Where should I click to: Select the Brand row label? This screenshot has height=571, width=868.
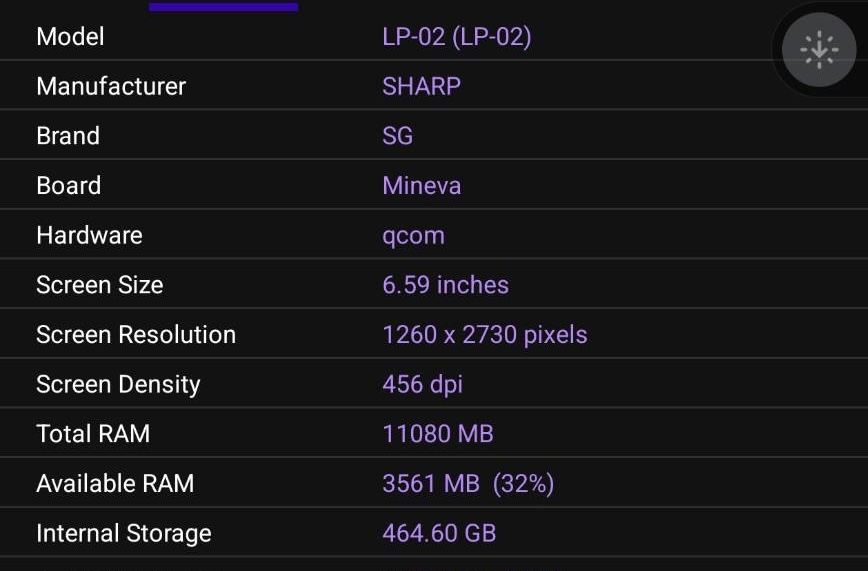[68, 136]
